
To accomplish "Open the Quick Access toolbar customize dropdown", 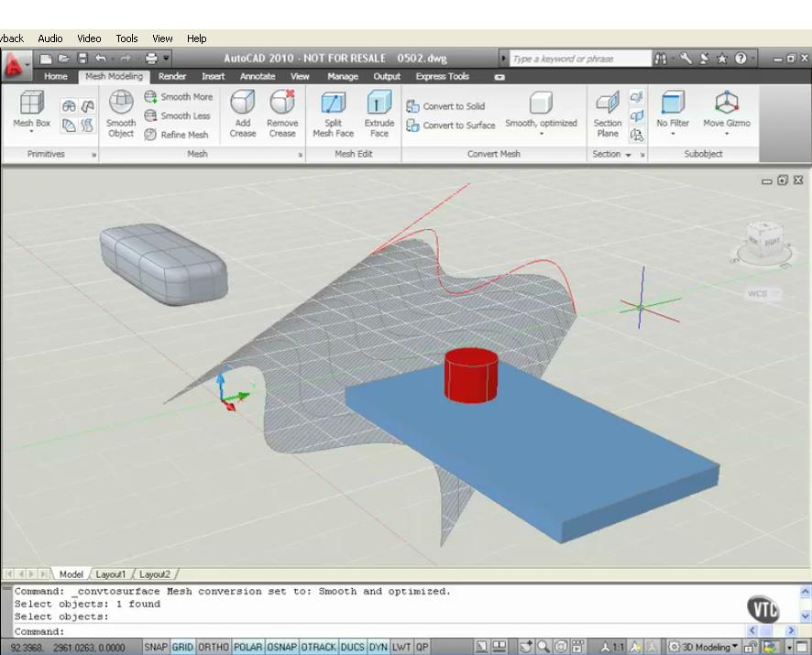I will [166, 59].
